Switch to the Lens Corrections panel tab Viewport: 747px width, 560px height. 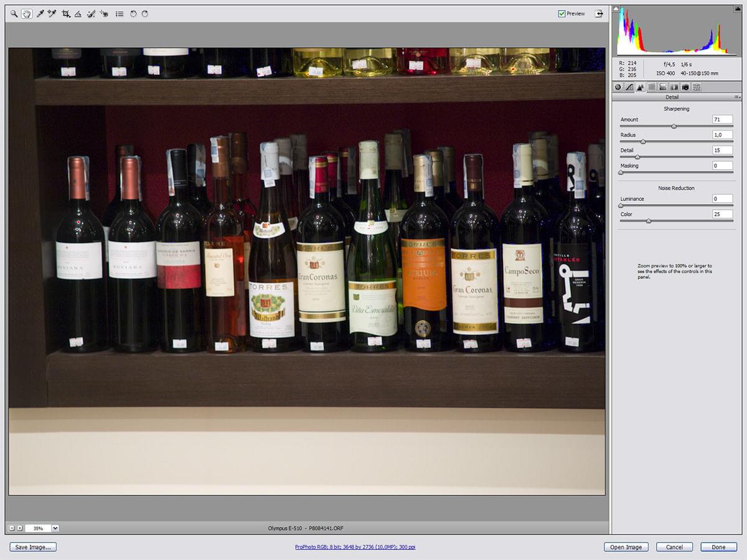[674, 87]
